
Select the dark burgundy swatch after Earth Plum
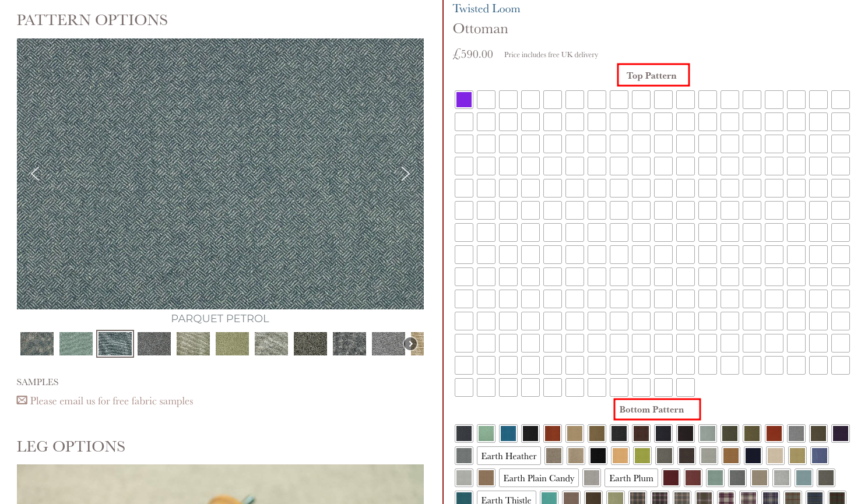[671, 478]
